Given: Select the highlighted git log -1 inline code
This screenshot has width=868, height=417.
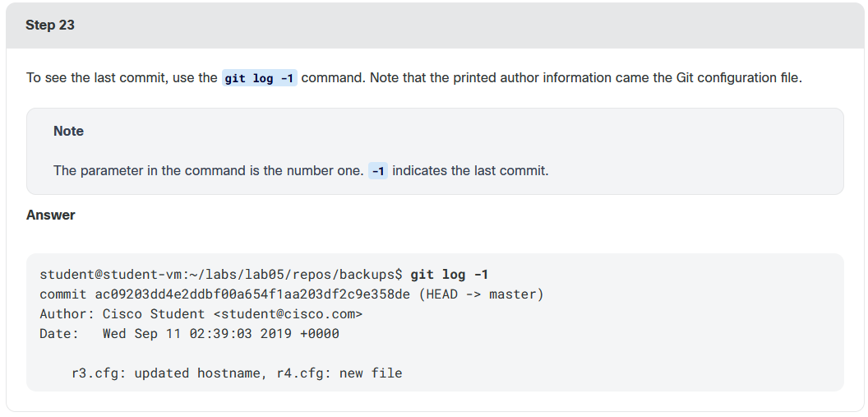Looking at the screenshot, I should point(259,78).
